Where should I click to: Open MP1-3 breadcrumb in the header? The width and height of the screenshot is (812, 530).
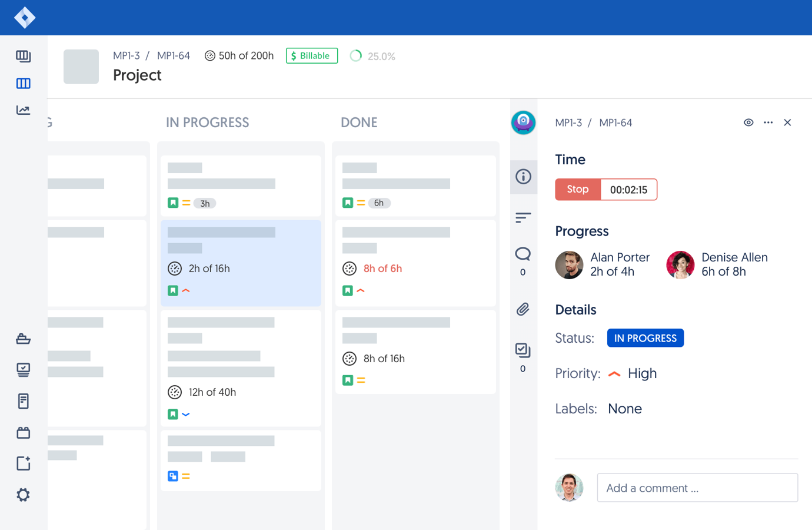click(x=127, y=56)
